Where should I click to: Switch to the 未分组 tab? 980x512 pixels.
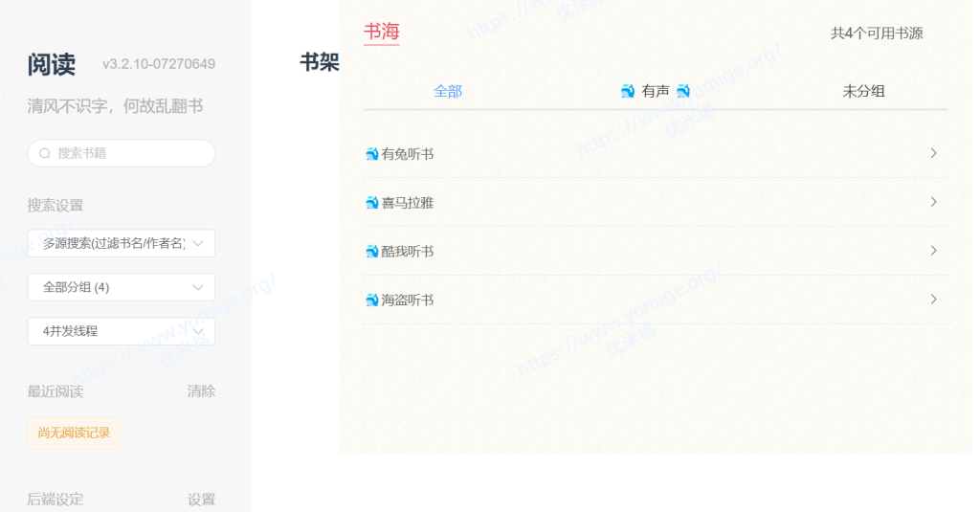864,91
